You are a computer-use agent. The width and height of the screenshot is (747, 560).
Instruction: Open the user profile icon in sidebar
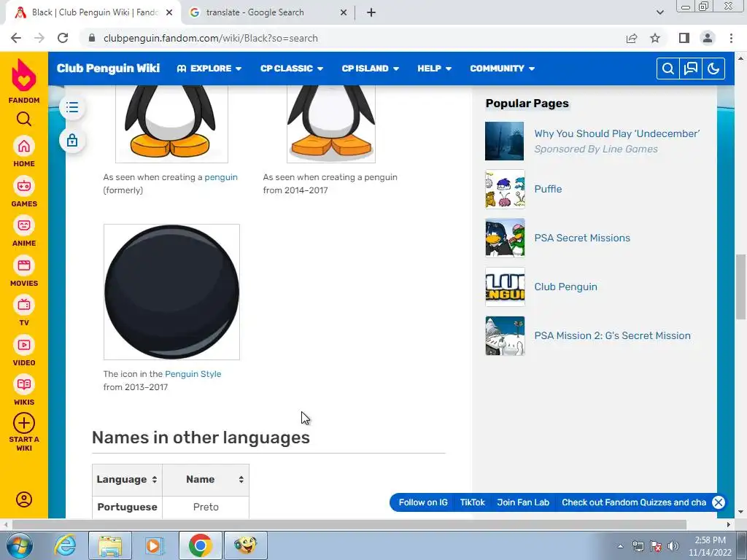tap(24, 499)
